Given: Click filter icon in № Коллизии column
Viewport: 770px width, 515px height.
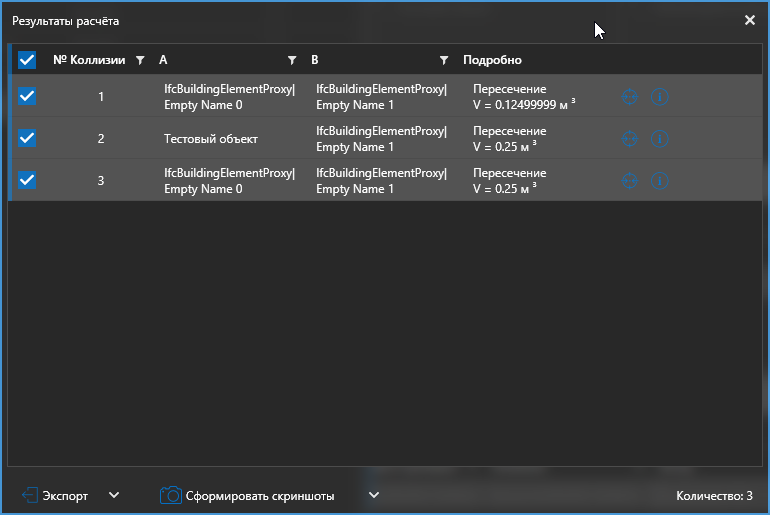Looking at the screenshot, I should [x=140, y=60].
